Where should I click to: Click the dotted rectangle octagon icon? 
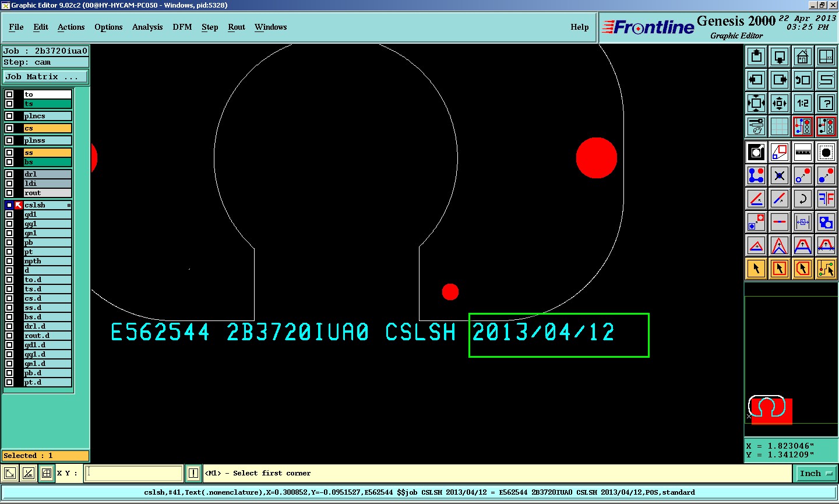pos(826,152)
